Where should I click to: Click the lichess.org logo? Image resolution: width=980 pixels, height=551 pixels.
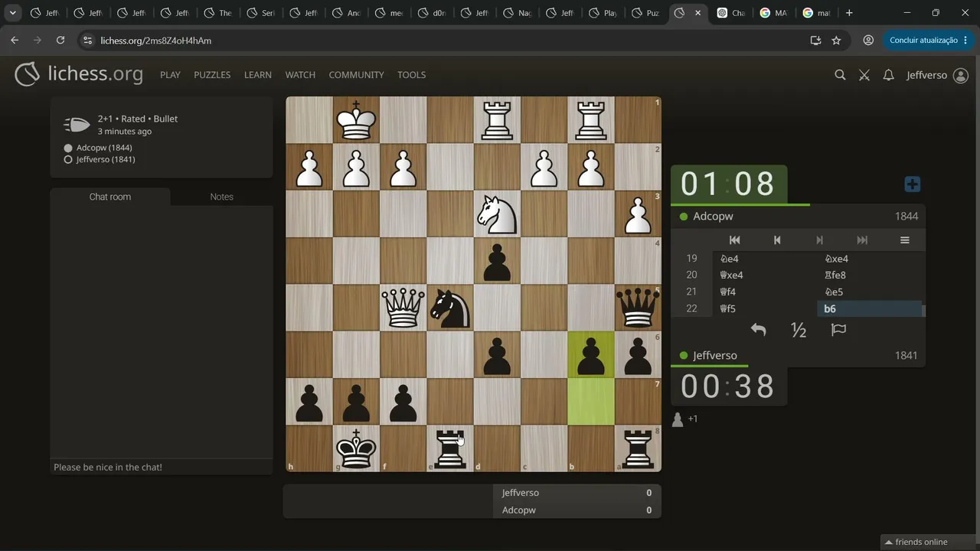pyautogui.click(x=78, y=74)
